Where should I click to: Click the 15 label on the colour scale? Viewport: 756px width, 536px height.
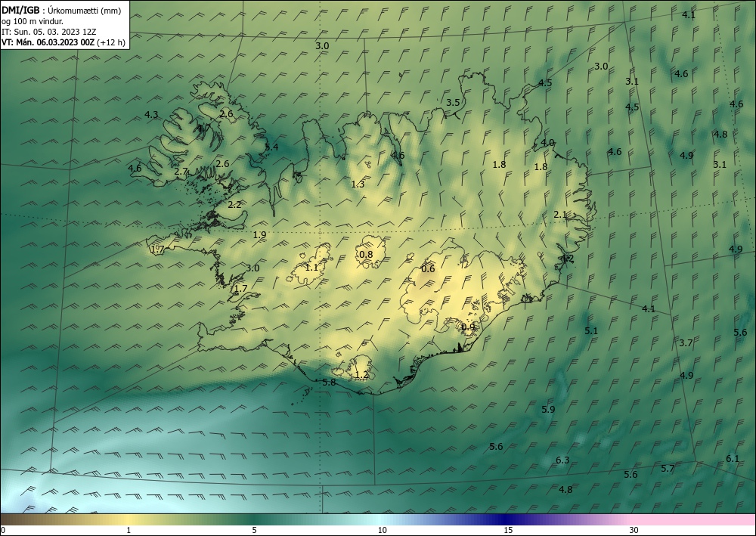coord(508,531)
